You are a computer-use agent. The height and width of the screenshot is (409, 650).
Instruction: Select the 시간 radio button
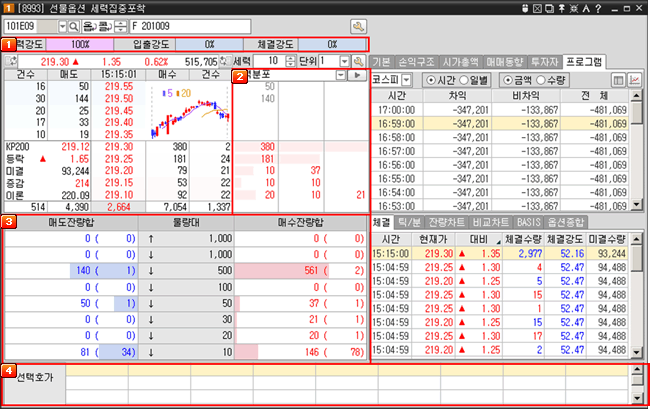tap(432, 79)
